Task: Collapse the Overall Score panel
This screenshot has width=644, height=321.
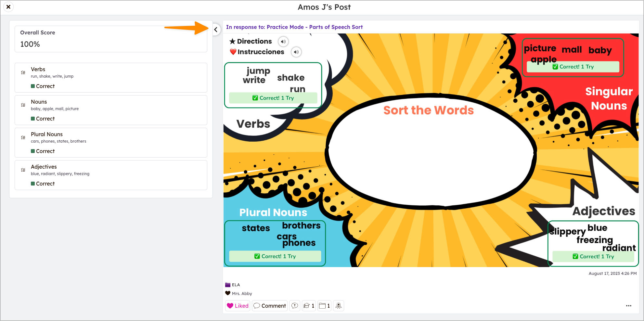Action: 216,30
